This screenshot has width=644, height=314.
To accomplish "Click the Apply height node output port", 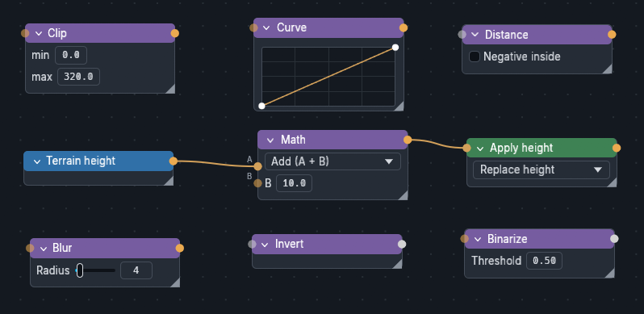I will (x=617, y=148).
